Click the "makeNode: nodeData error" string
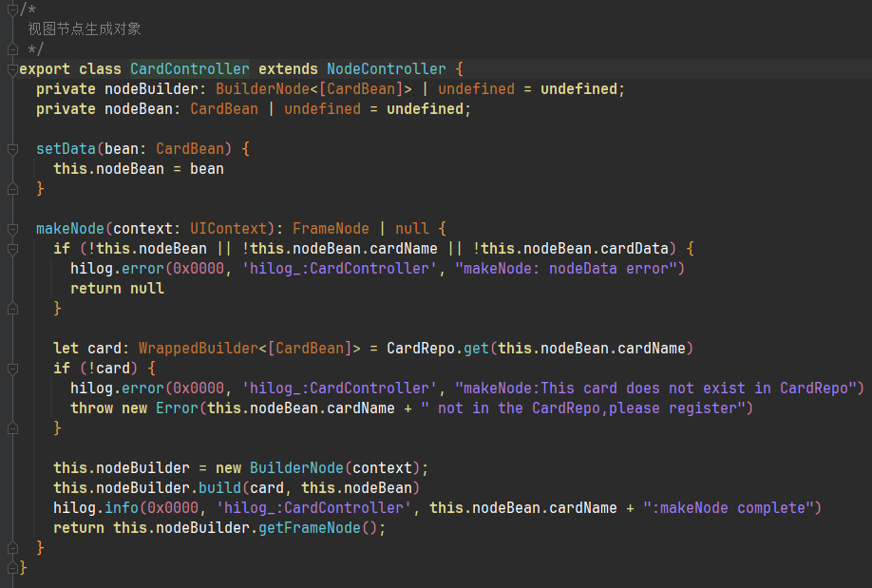Image resolution: width=872 pixels, height=588 pixels. click(570, 269)
